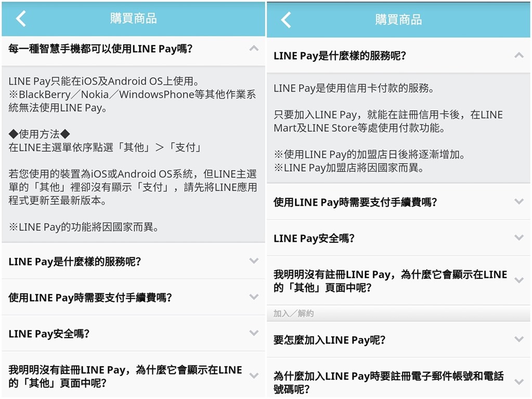
Task: Collapse the LINE Pay是什麼樣的服務呢 chevron in right screen
Action: pyautogui.click(x=519, y=55)
